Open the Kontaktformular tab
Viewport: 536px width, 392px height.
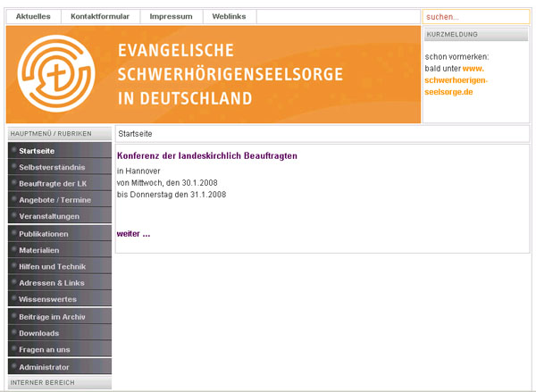click(x=100, y=16)
